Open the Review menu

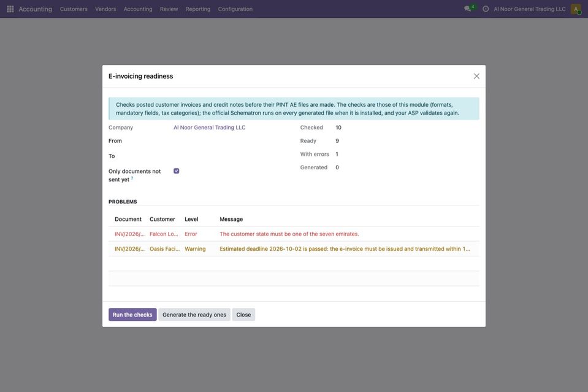click(x=169, y=9)
